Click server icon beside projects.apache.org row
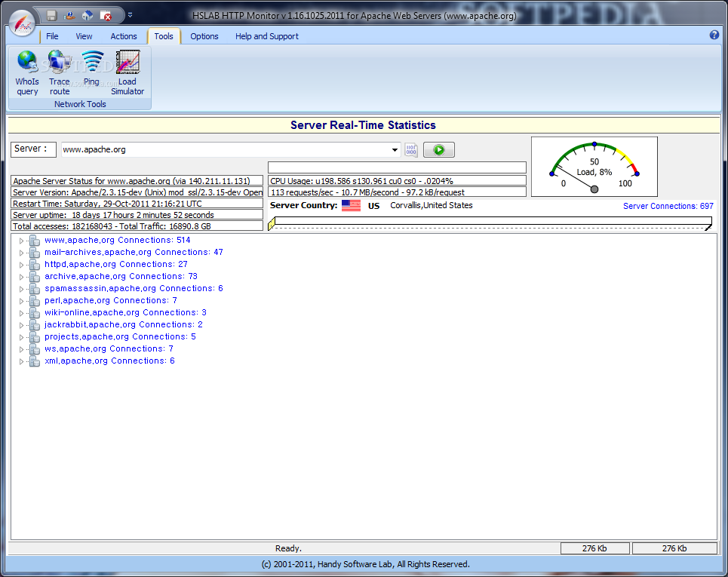Screen dimensions: 728x577 click(x=35, y=337)
